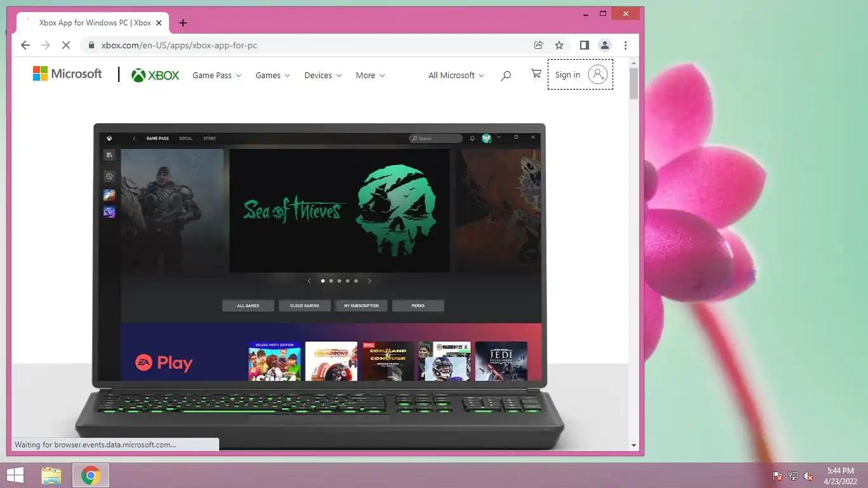Open Microsoft home logo

[x=67, y=74]
